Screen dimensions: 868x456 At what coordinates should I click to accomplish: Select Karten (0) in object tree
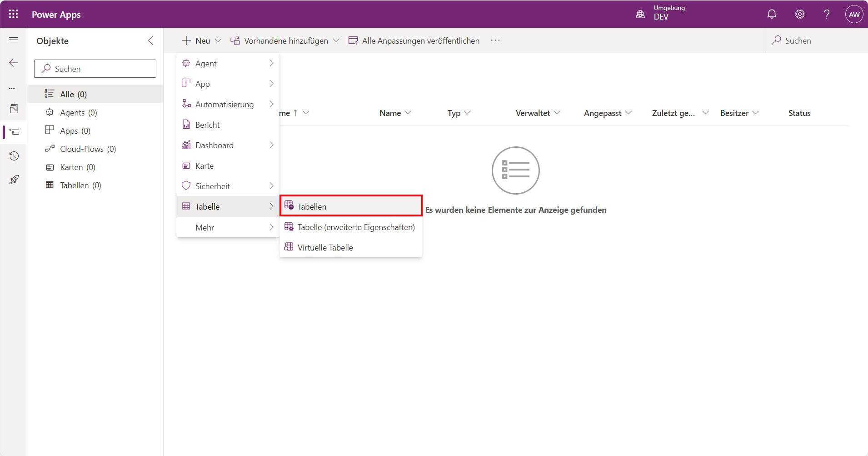[95, 167]
